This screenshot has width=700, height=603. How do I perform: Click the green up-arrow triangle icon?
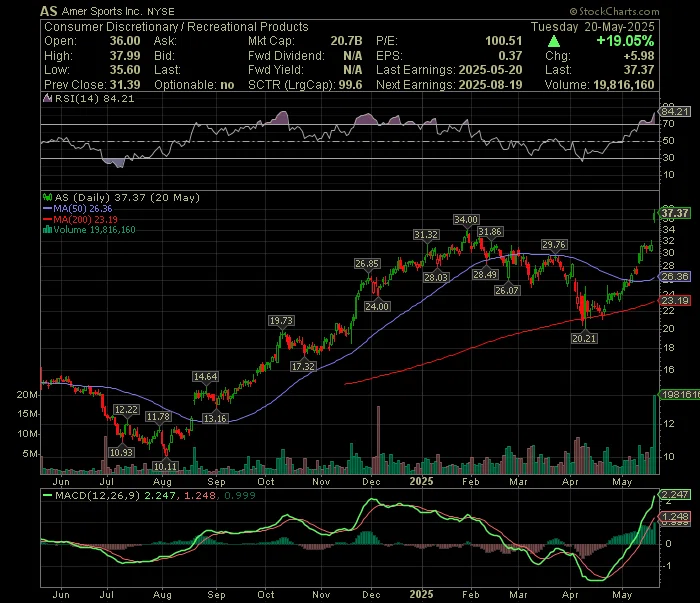[554, 42]
